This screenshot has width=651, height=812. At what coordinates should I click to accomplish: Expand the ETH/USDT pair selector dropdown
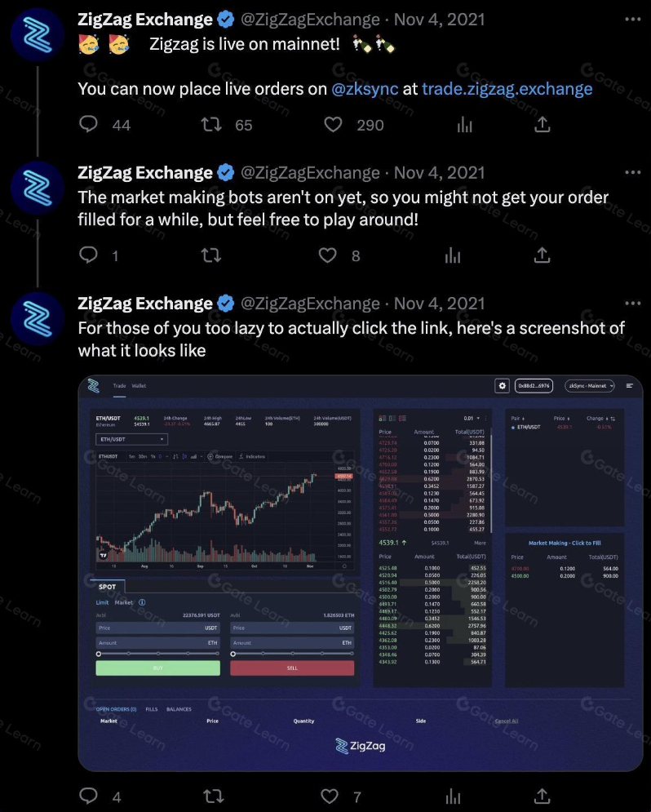coord(131,439)
